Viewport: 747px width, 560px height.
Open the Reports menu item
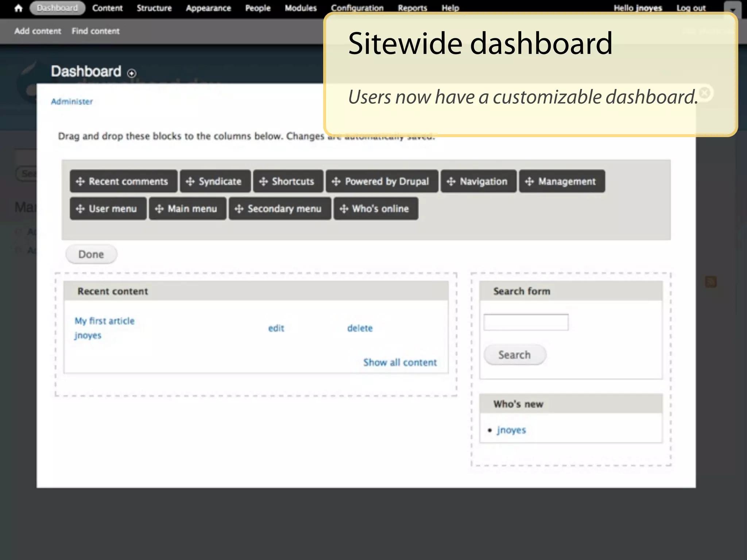click(x=412, y=8)
